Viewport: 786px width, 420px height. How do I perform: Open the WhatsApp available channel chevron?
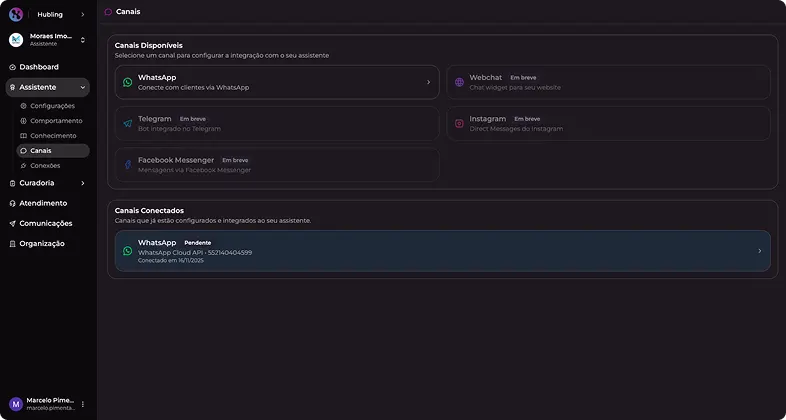click(428, 82)
